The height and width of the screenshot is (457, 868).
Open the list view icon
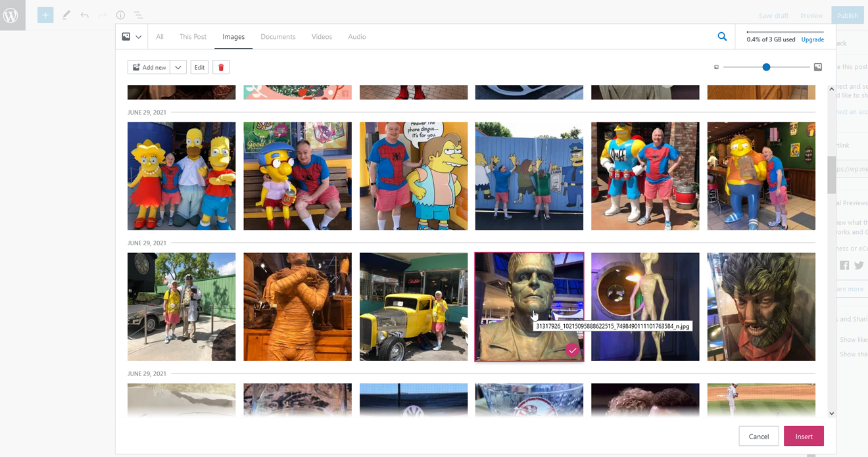coord(138,14)
